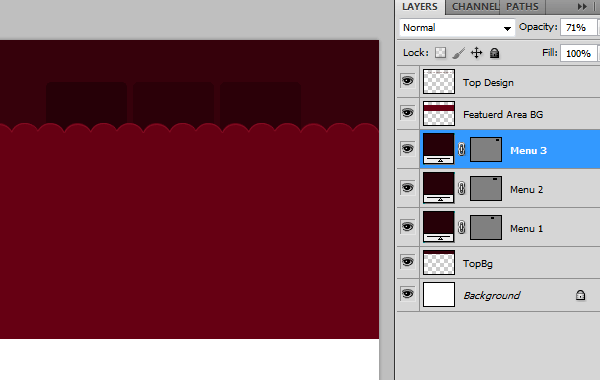The width and height of the screenshot is (600, 380).
Task: Select the TopBg layer thumbnail
Action: tap(439, 263)
